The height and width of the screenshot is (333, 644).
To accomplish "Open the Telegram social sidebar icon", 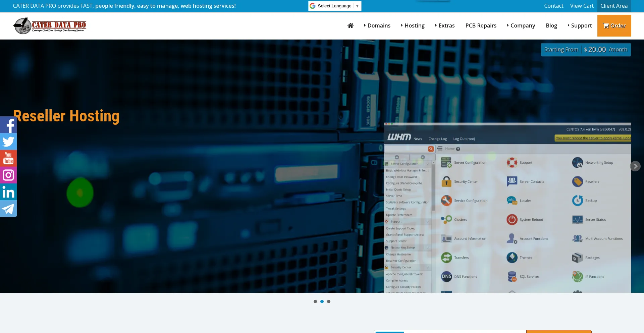I will click(x=8, y=209).
